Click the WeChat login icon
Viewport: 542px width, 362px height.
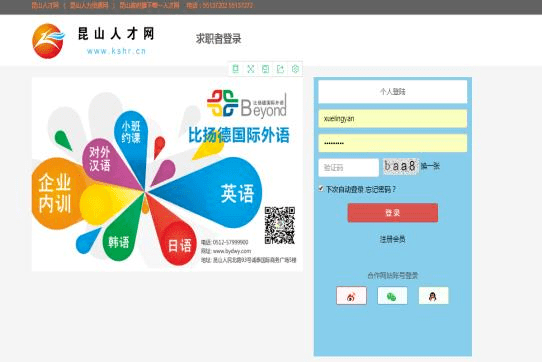coord(392,296)
